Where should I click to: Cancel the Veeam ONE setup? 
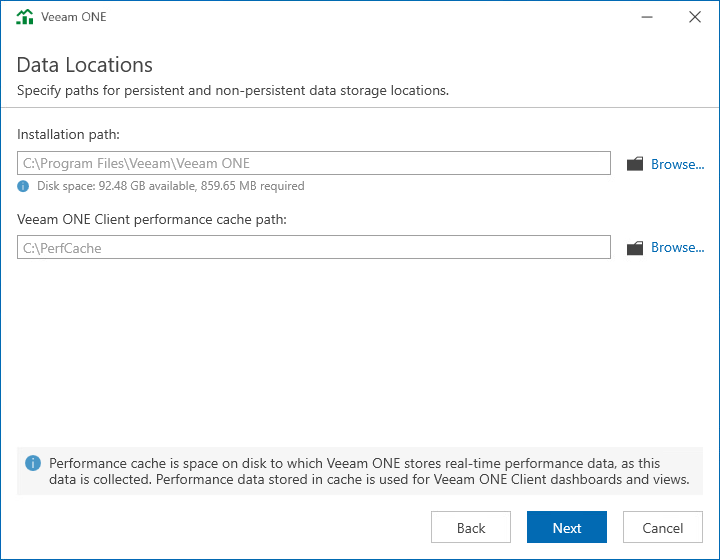pos(663,527)
